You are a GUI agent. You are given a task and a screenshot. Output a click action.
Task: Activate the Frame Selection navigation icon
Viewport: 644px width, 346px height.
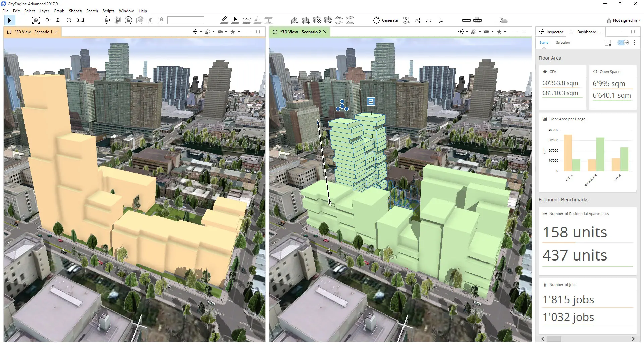pyautogui.click(x=36, y=20)
